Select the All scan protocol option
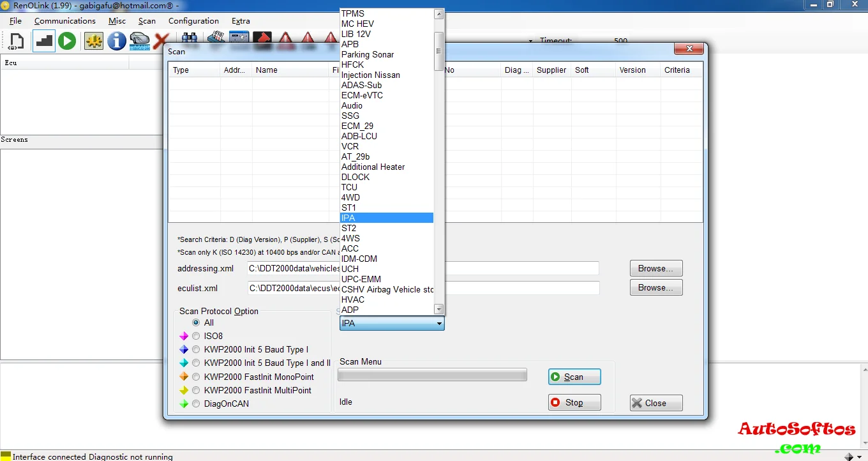Viewport: 868px width, 461px height. [196, 323]
